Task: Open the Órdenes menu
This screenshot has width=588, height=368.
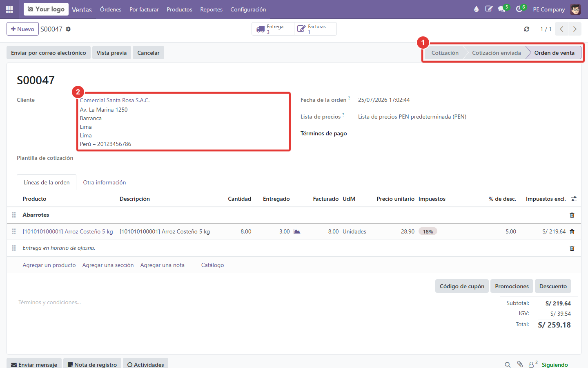Action: click(x=111, y=9)
